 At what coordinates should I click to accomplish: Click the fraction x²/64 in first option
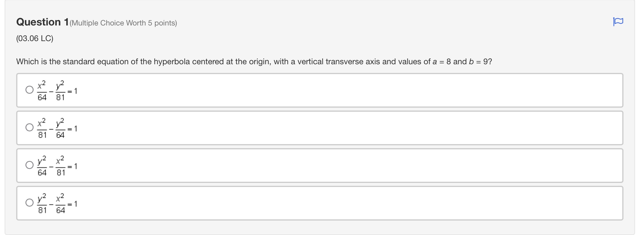coord(41,90)
